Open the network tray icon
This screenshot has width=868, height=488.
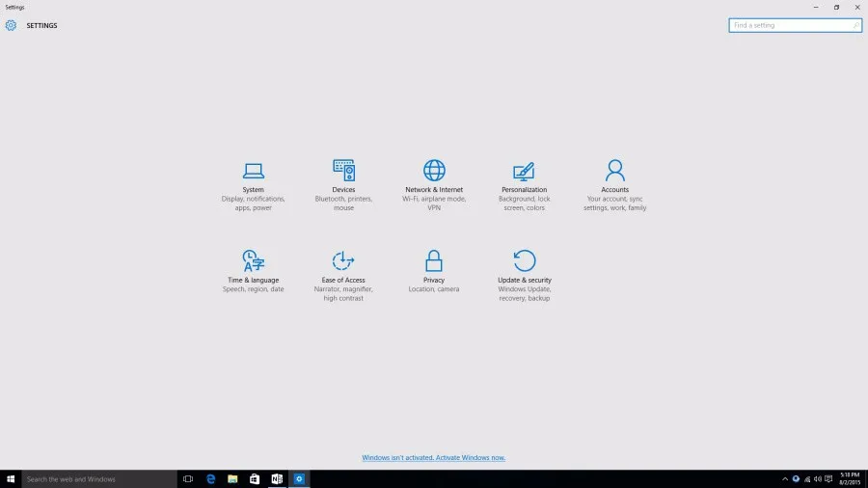[807, 479]
